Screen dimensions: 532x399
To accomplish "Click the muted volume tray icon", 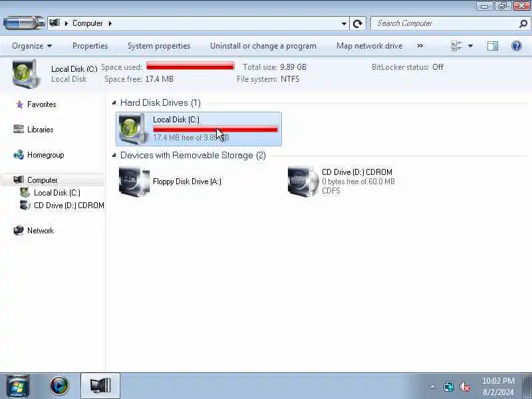I will 464,386.
